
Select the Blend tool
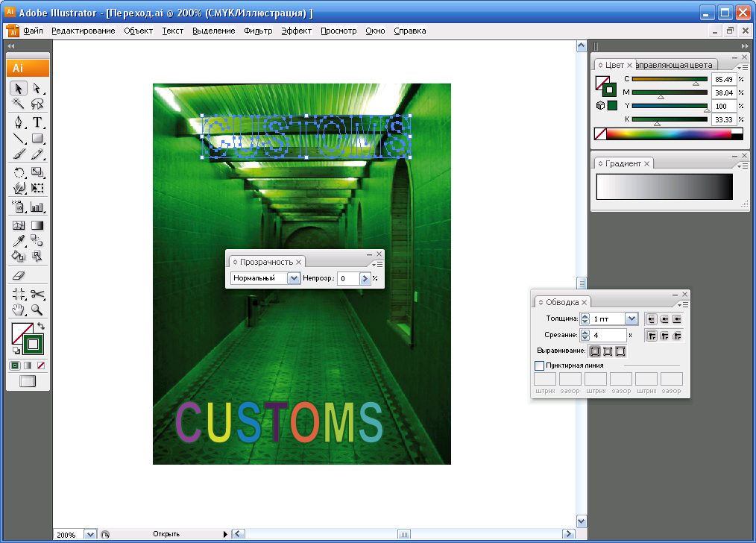[x=37, y=241]
